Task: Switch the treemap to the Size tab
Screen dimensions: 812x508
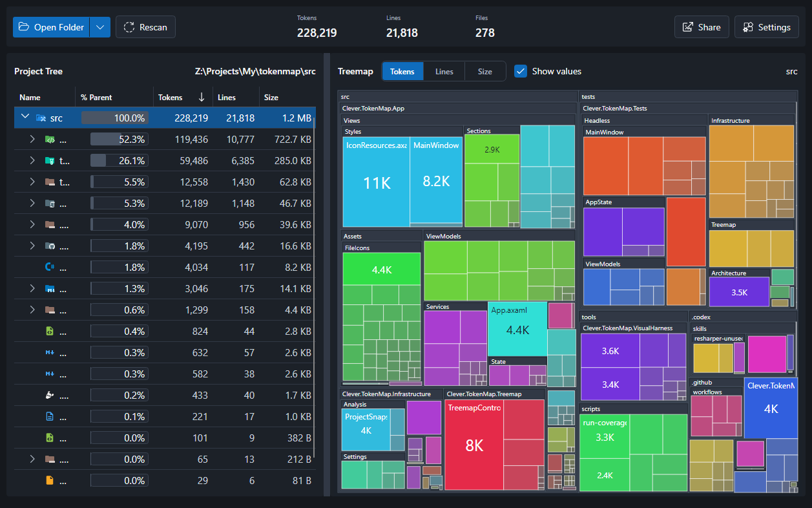Action: point(485,71)
